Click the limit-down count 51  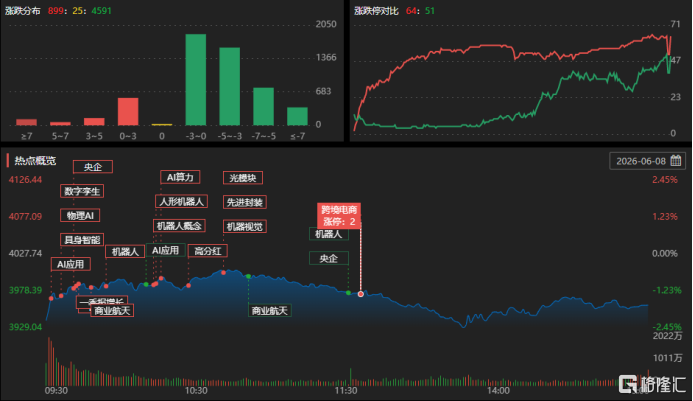[430, 11]
